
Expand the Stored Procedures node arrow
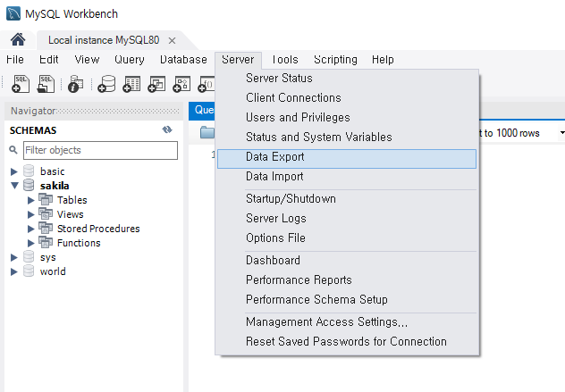tap(31, 229)
